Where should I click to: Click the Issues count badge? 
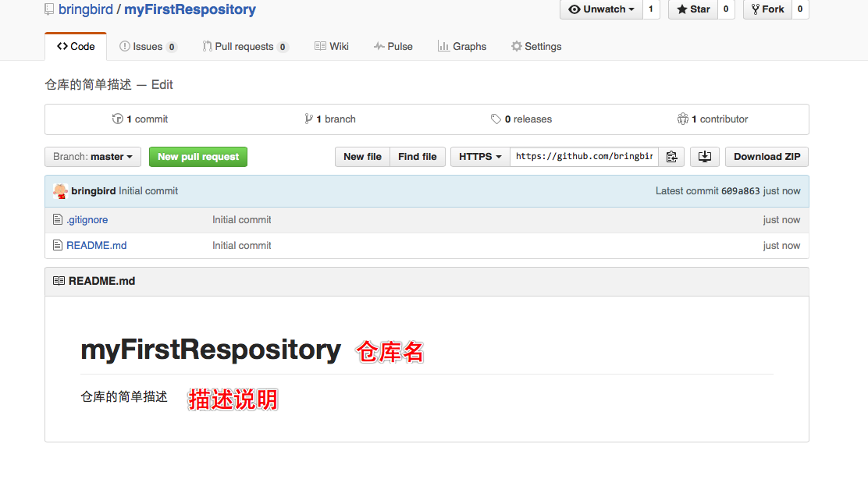[x=172, y=47]
